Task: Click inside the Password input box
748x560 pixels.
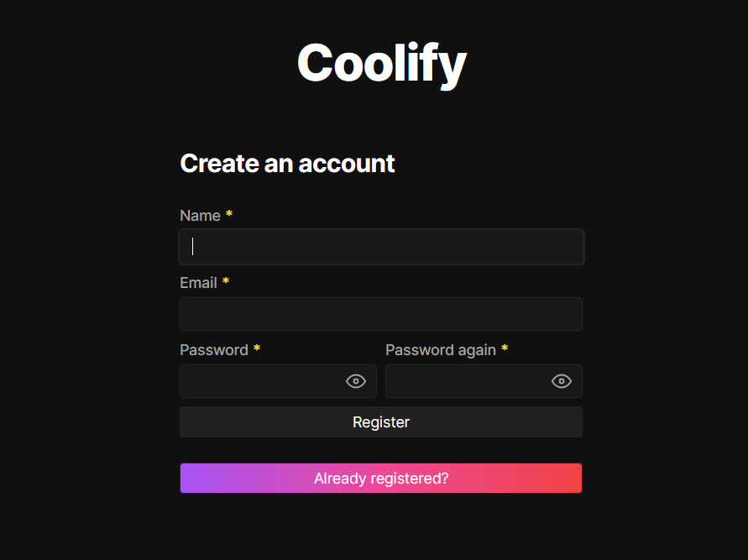Action: click(x=260, y=381)
